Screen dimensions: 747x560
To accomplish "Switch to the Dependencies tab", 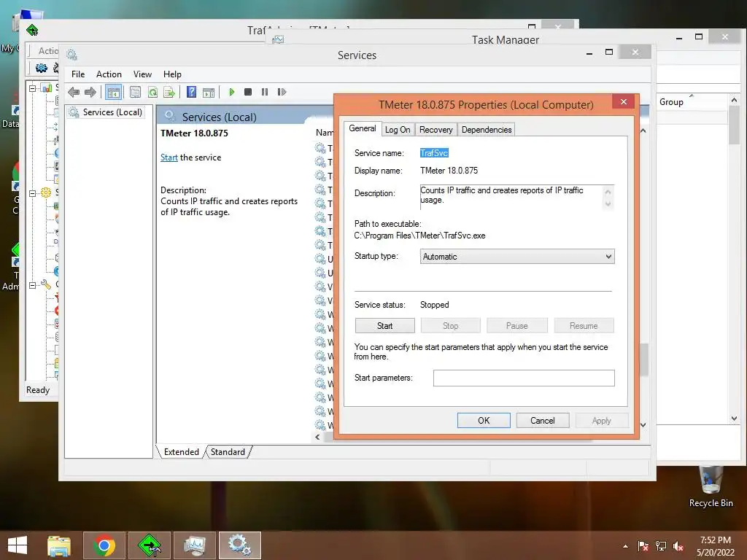I will pyautogui.click(x=487, y=130).
